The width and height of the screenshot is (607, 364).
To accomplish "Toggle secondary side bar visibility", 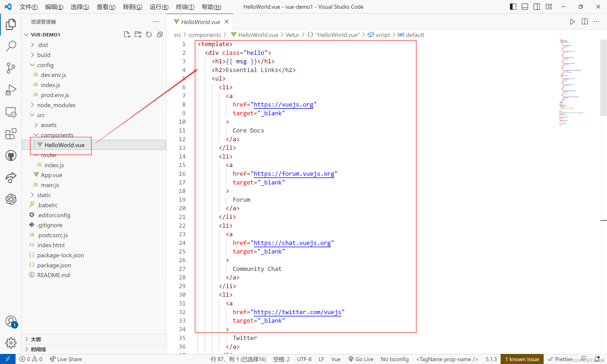I will point(537,7).
